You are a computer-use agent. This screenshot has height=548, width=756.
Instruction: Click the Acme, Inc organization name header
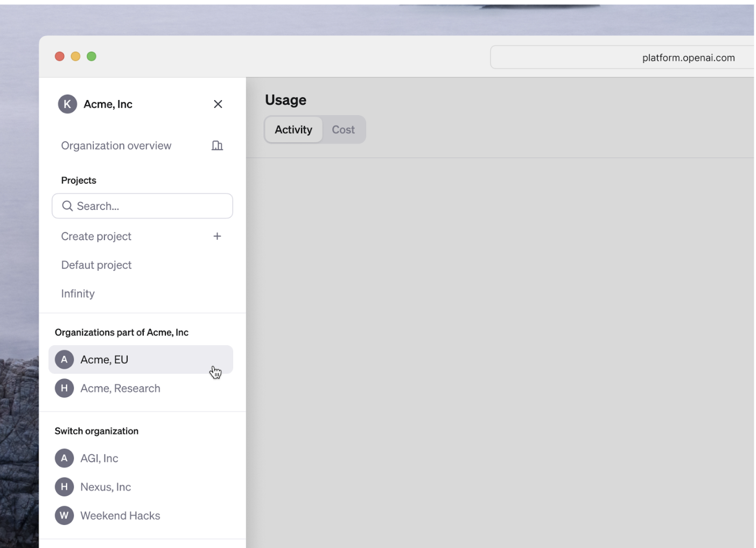pos(108,104)
